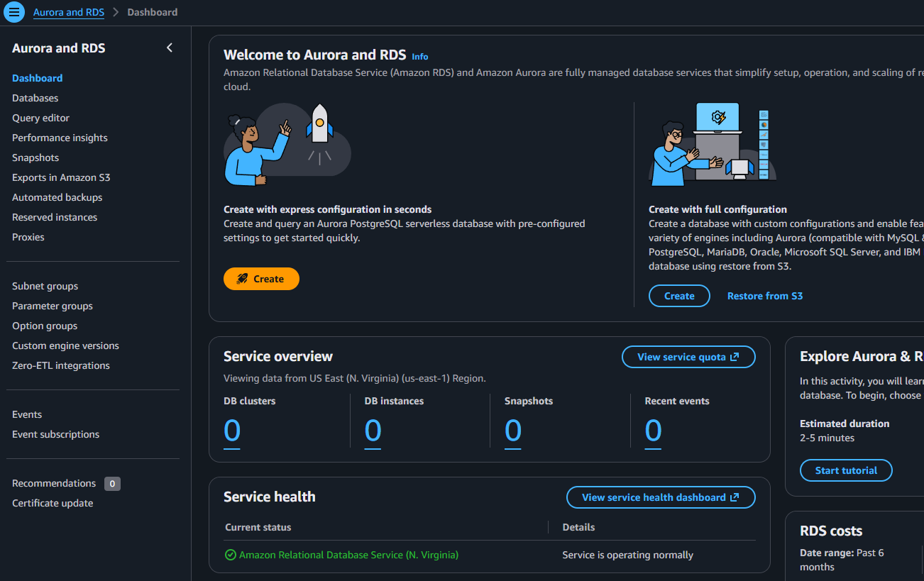Open Subnet groups
The width and height of the screenshot is (924, 581).
pyautogui.click(x=45, y=286)
